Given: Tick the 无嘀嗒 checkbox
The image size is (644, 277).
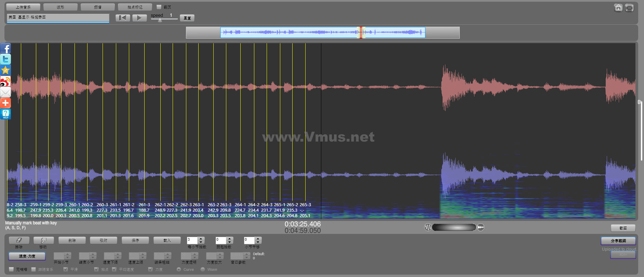Looking at the screenshot, I should point(11,269).
